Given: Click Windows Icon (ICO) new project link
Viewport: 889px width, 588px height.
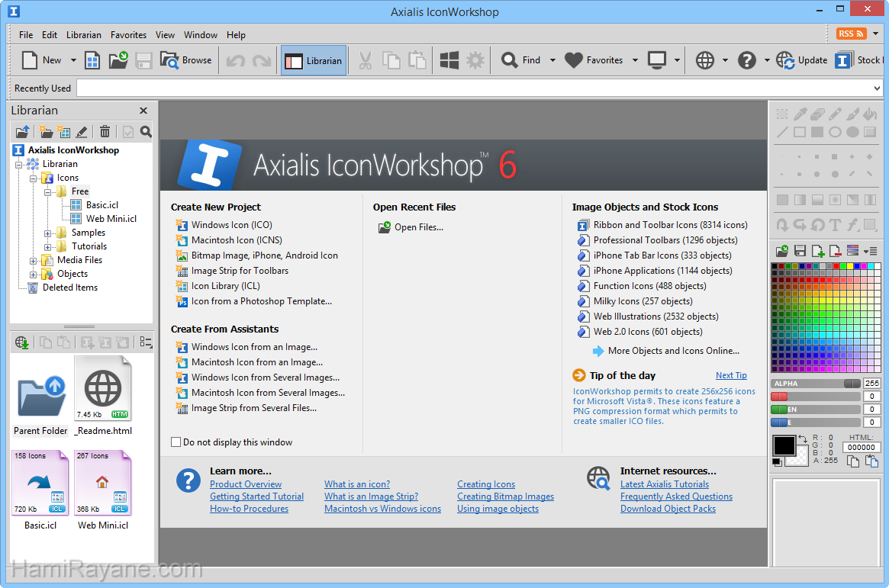Looking at the screenshot, I should tap(231, 225).
